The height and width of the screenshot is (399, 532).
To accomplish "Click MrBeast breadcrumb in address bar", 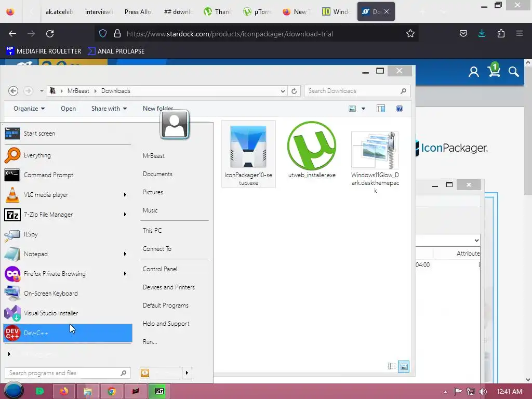I will tap(78, 91).
